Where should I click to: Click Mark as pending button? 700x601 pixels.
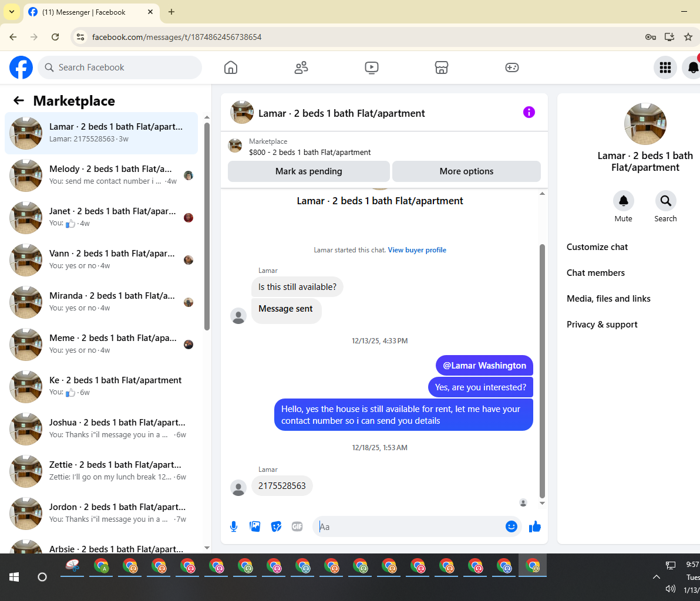click(x=308, y=171)
